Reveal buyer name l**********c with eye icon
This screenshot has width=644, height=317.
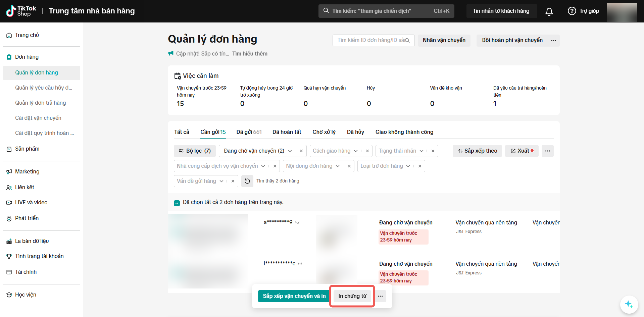[300, 264]
